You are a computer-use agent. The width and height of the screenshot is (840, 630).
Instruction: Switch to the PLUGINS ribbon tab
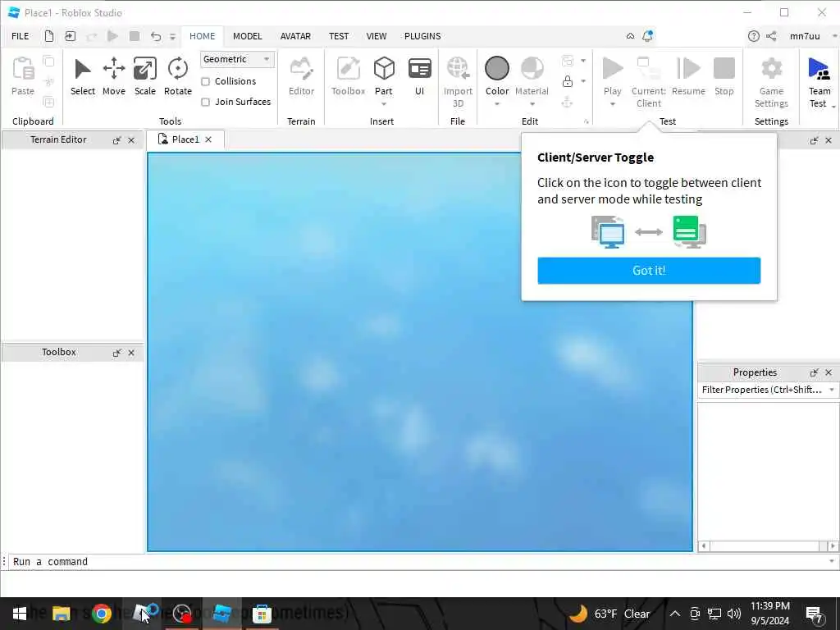click(x=422, y=36)
